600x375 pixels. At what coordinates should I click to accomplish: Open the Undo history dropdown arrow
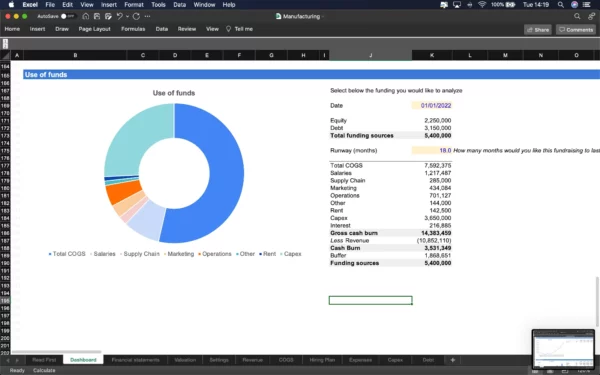click(127, 16)
